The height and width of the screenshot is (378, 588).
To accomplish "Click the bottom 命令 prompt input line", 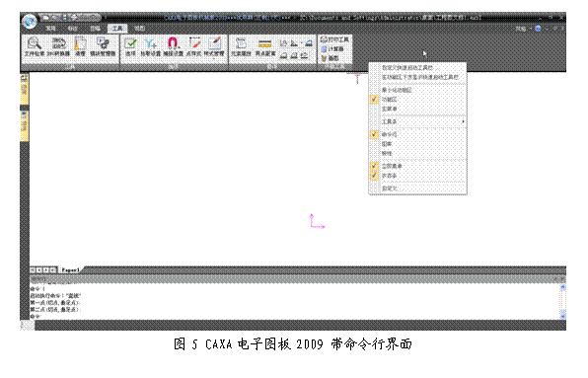I will (x=294, y=317).
